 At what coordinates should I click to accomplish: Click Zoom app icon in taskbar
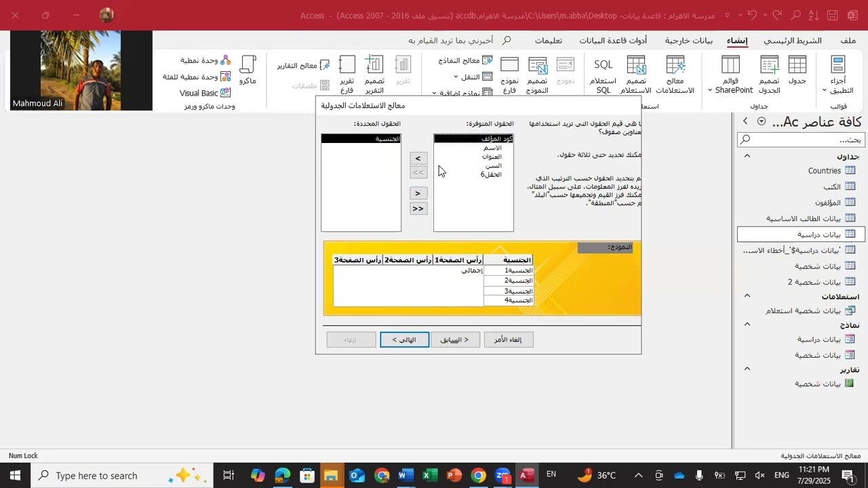(502, 476)
